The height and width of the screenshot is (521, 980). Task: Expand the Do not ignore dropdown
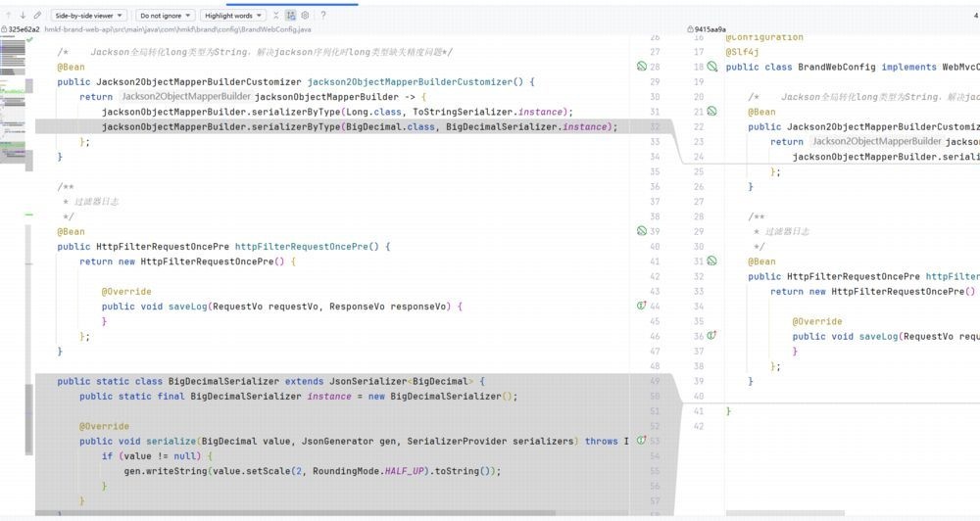pyautogui.click(x=165, y=15)
